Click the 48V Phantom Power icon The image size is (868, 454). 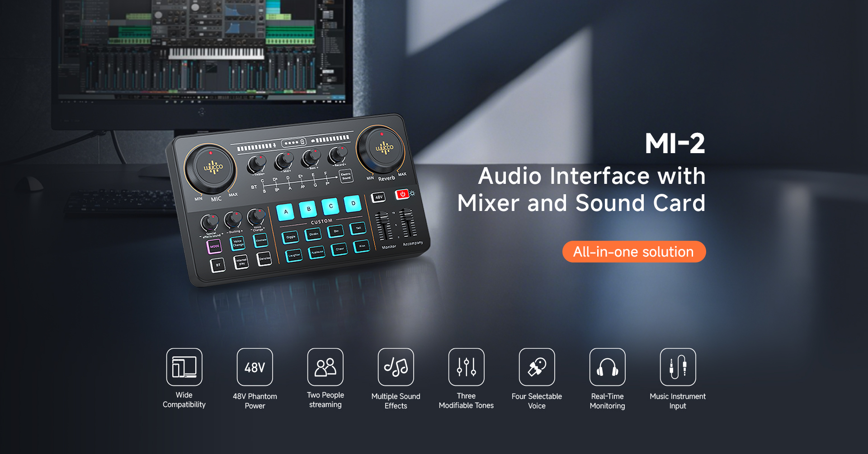(x=255, y=367)
